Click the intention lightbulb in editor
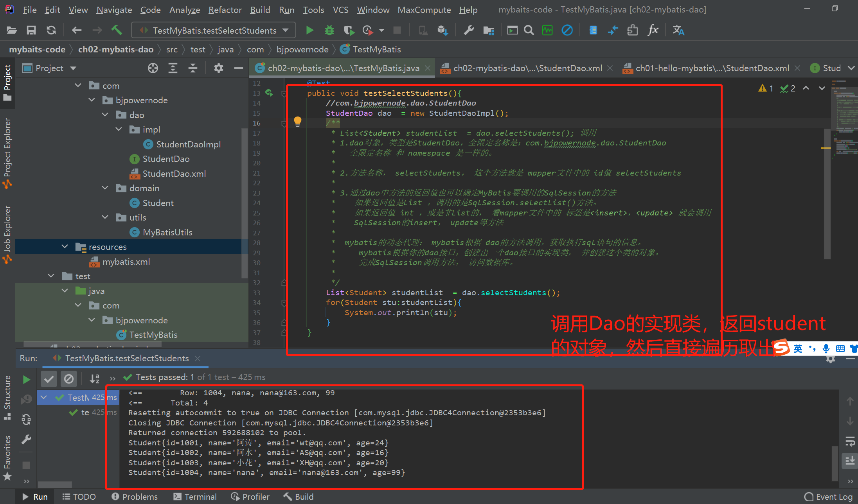 [297, 121]
